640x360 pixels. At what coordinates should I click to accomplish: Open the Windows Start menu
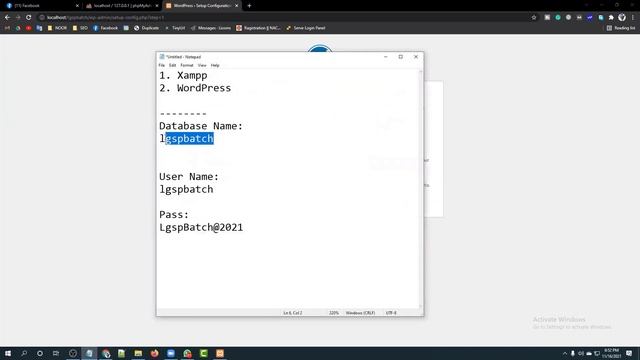(8, 353)
